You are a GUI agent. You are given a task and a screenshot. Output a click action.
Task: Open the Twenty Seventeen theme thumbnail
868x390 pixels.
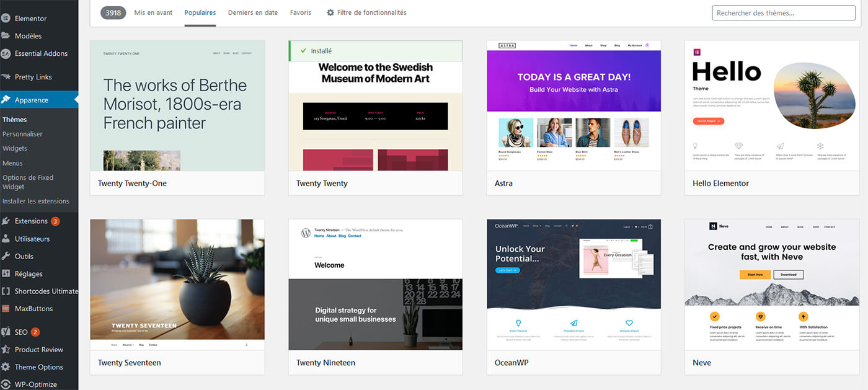click(177, 285)
